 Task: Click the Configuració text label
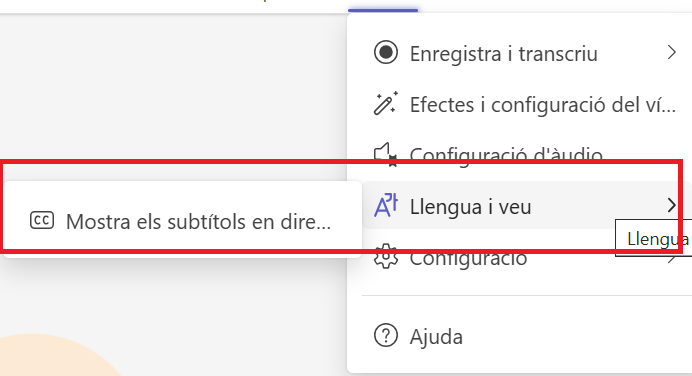468,258
